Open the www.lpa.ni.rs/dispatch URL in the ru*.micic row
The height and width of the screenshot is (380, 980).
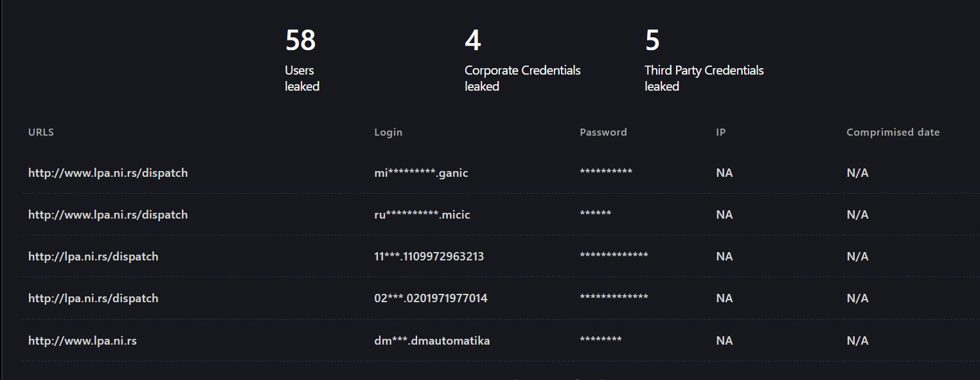pyautogui.click(x=108, y=215)
